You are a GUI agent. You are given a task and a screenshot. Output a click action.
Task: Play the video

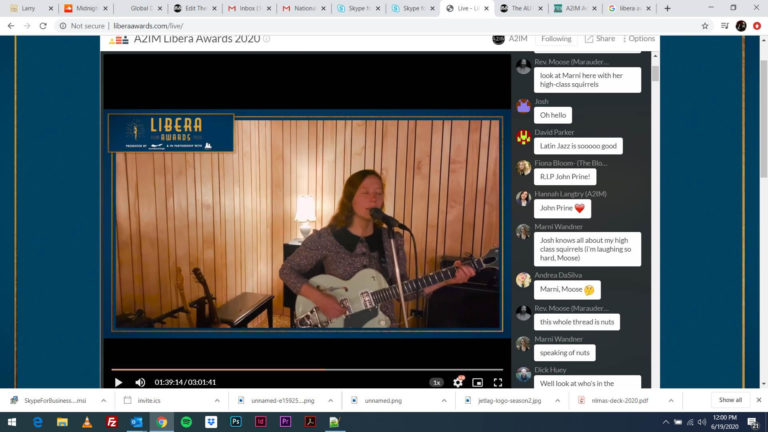[x=118, y=382]
